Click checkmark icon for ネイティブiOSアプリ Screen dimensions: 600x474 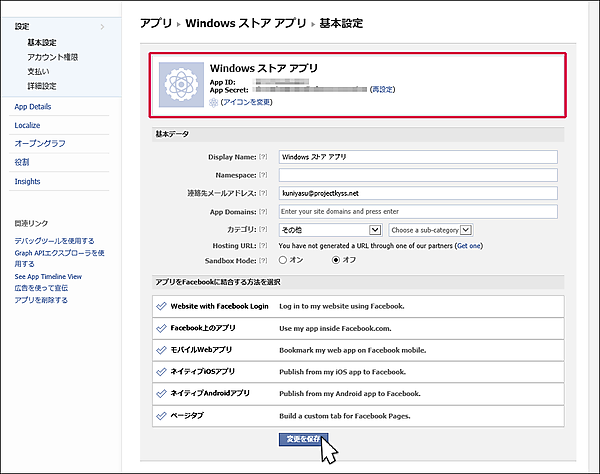pos(161,372)
